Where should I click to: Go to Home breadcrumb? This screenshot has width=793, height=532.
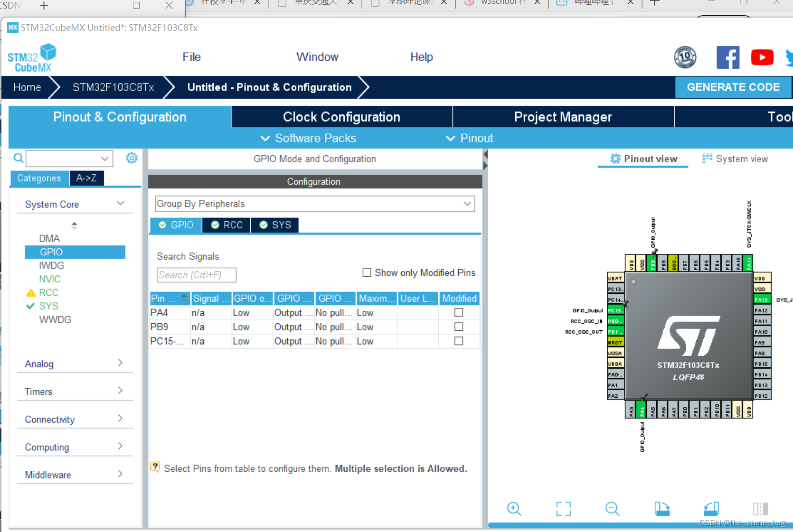pyautogui.click(x=27, y=87)
